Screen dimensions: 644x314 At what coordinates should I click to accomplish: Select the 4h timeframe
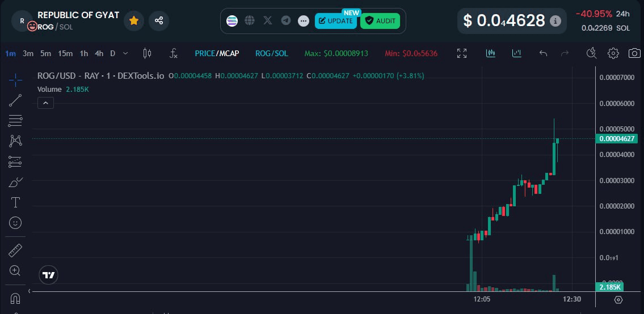pos(99,53)
